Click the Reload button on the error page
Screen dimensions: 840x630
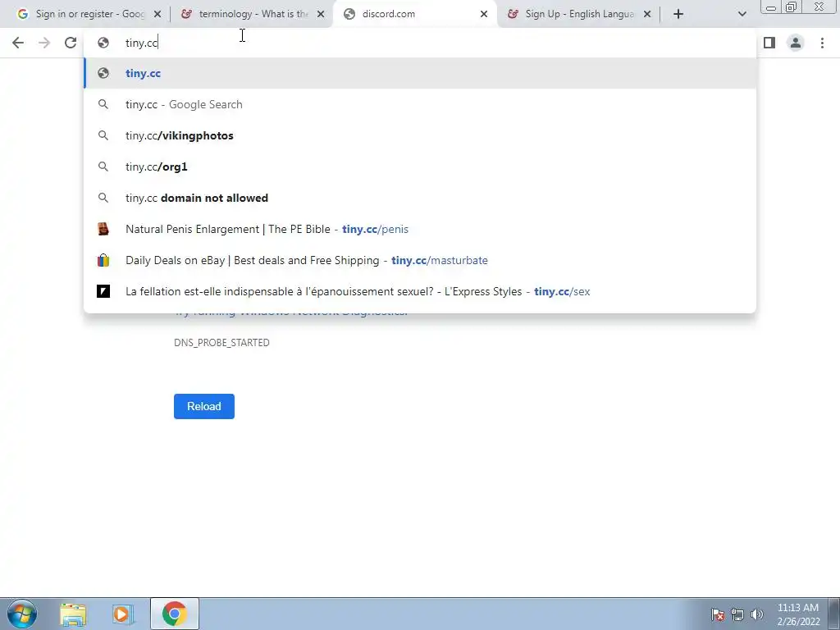pyautogui.click(x=204, y=407)
